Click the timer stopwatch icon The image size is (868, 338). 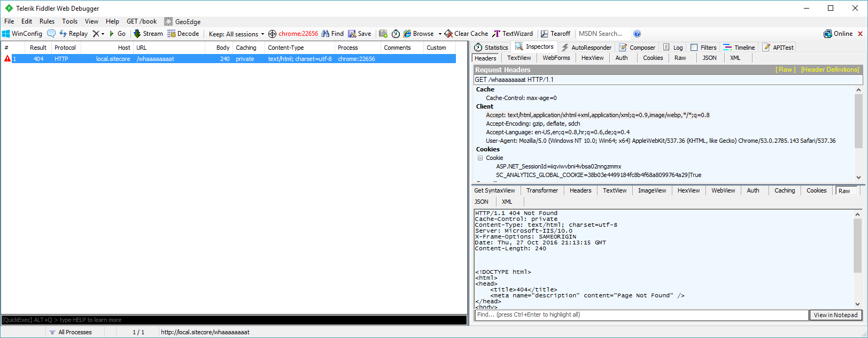396,34
